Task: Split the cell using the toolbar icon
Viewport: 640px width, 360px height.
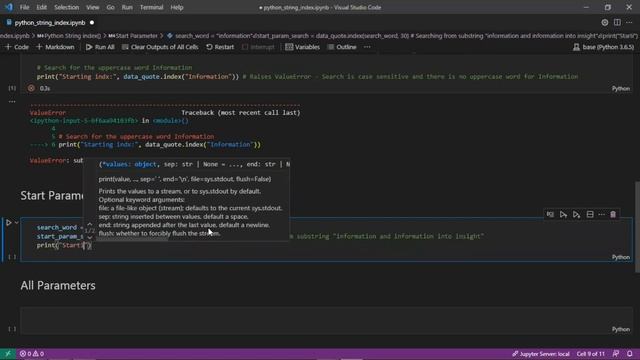Action: tap(590, 214)
